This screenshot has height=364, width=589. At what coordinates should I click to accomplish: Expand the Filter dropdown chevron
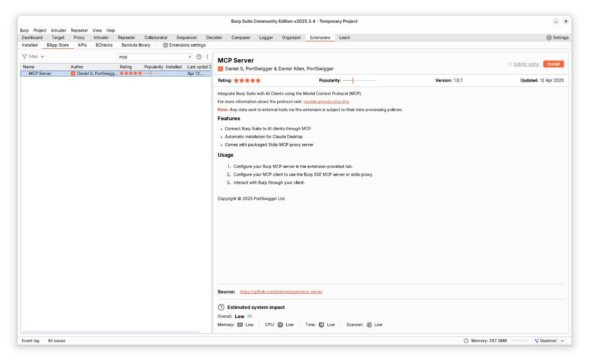point(42,57)
